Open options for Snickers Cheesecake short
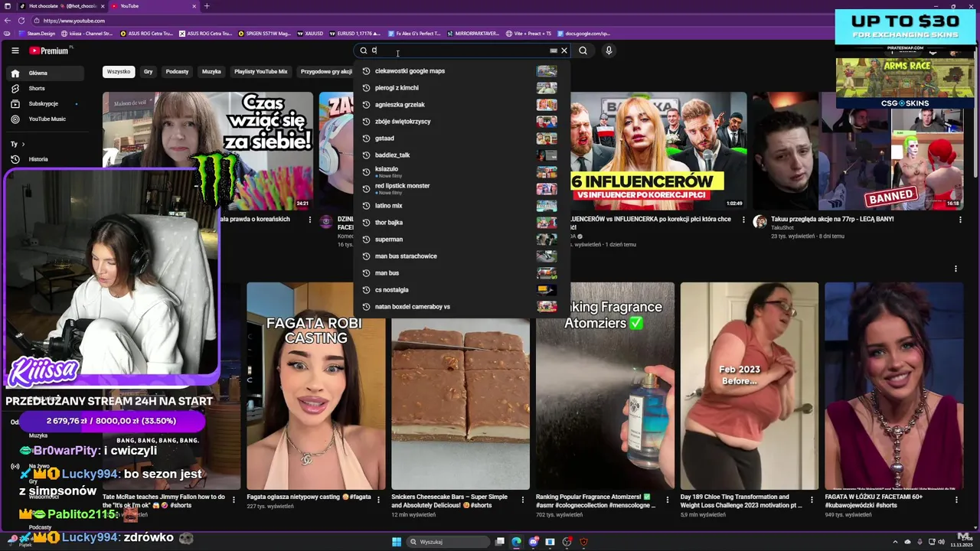Viewport: 980px width, 551px height. point(523,499)
